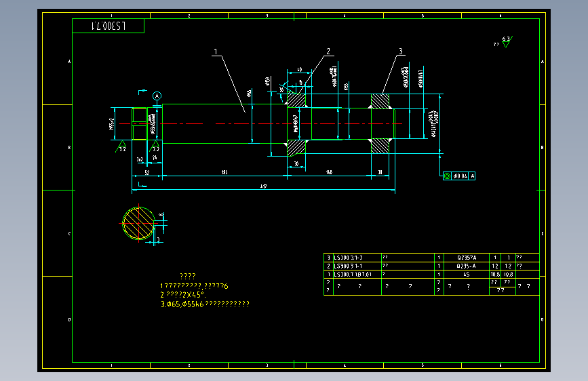
Task: Select the hatched flange section of part 2
Action: tap(296, 100)
